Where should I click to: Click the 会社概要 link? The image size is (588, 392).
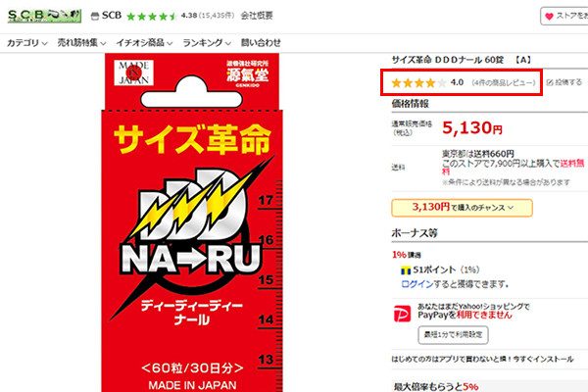257,16
